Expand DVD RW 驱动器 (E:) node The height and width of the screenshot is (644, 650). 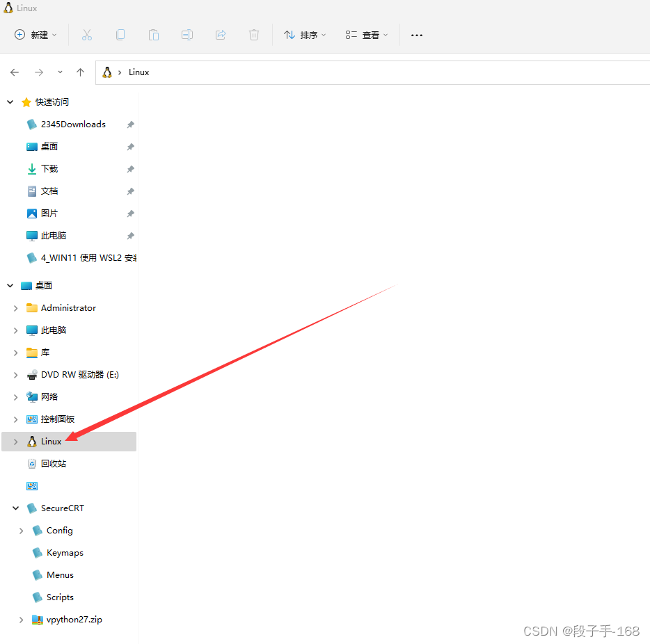(x=16, y=376)
